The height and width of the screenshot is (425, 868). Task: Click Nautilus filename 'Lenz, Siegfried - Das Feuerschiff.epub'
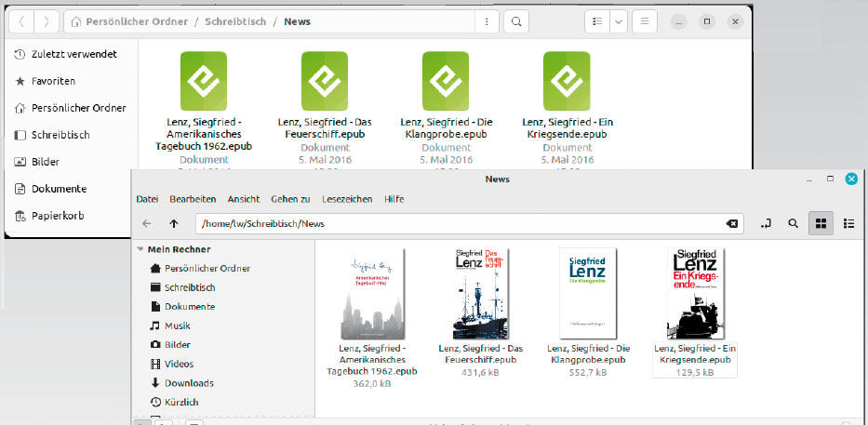[x=325, y=127]
